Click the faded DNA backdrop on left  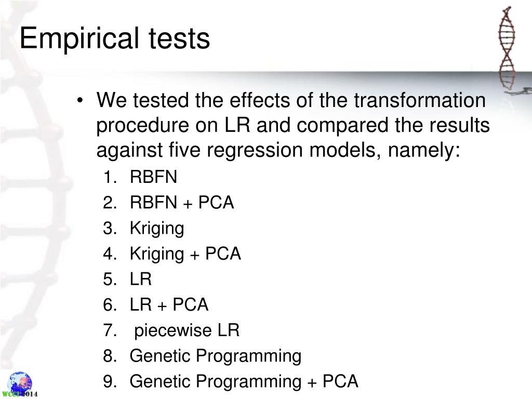click(34, 204)
